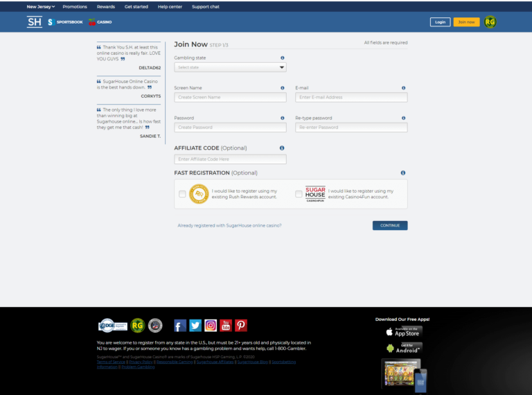Screen dimensions: 532x395
Task: Click the Continue button
Action: click(390, 225)
